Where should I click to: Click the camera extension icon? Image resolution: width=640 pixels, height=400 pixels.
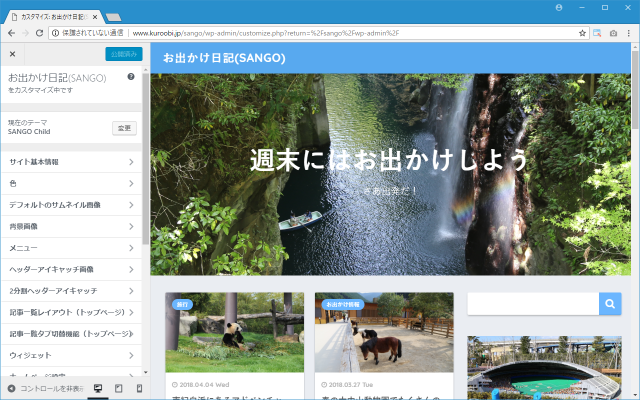[x=613, y=33]
